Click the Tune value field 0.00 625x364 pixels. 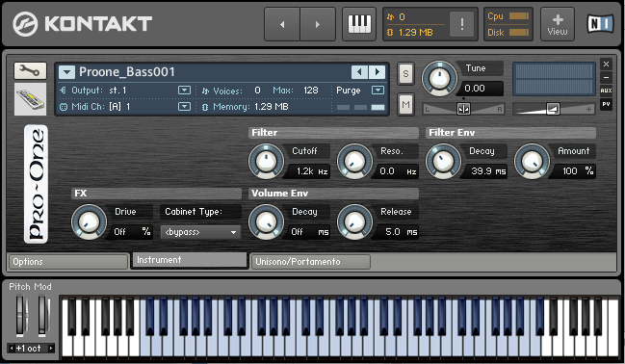pos(482,88)
